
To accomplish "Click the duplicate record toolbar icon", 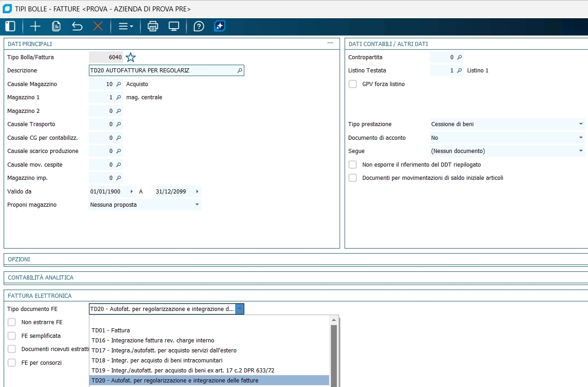I will click(57, 26).
